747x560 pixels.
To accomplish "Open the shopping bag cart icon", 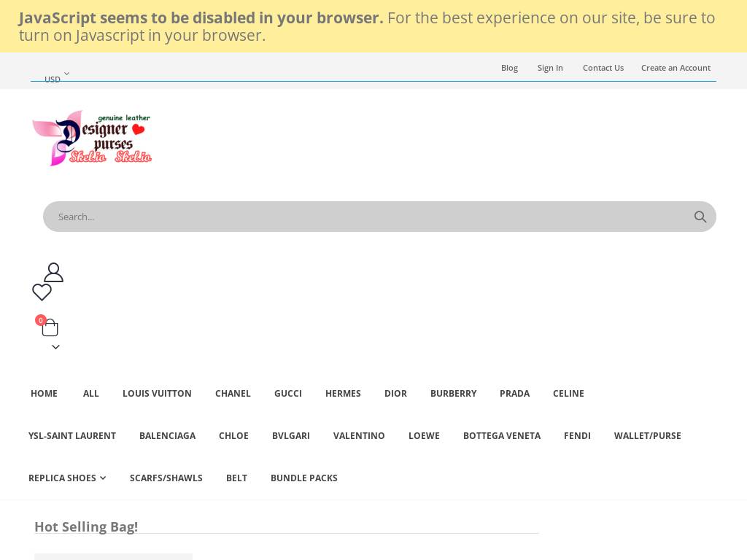I will (x=50, y=328).
